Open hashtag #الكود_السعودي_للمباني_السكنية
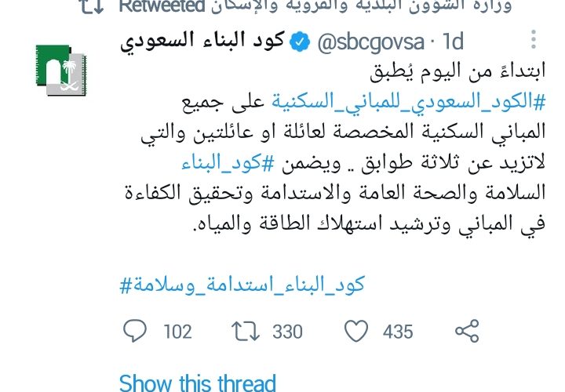 pyautogui.click(x=408, y=102)
